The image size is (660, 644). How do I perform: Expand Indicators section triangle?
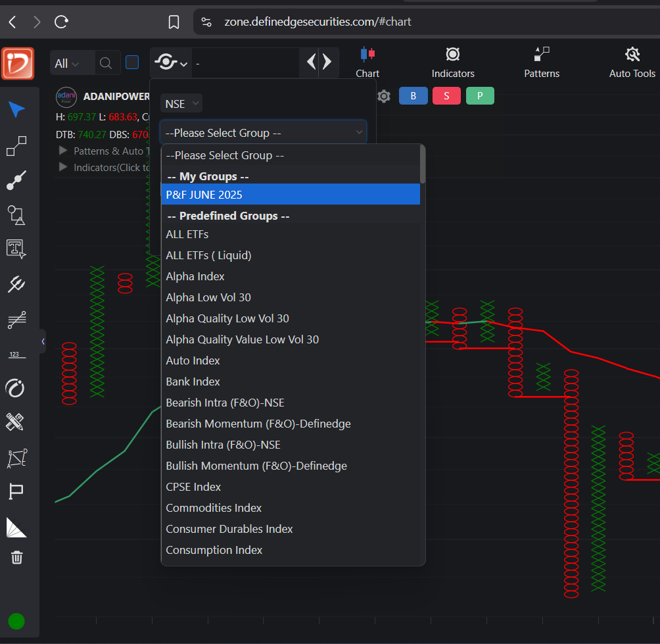(63, 167)
